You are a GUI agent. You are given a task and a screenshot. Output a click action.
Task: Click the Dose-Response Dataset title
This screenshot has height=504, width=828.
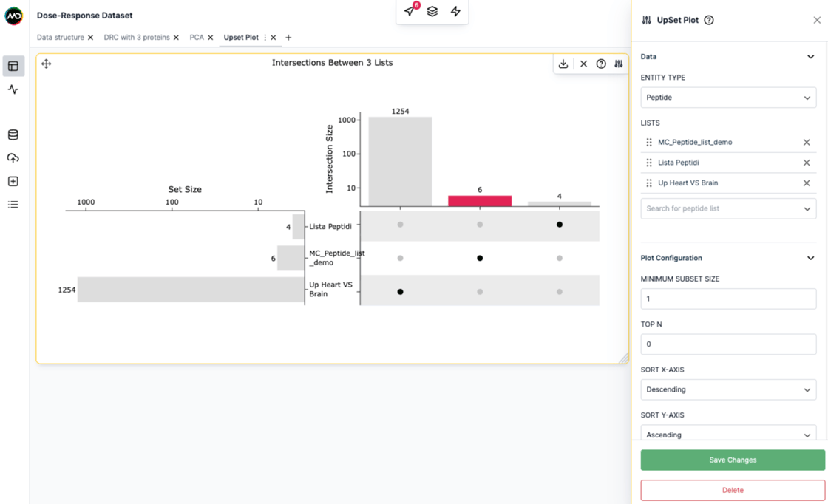tap(84, 16)
